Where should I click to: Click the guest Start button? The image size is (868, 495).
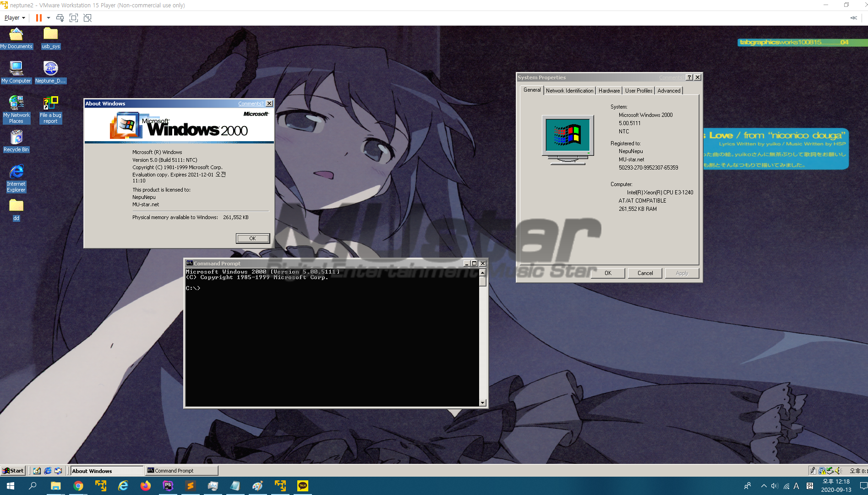click(13, 471)
